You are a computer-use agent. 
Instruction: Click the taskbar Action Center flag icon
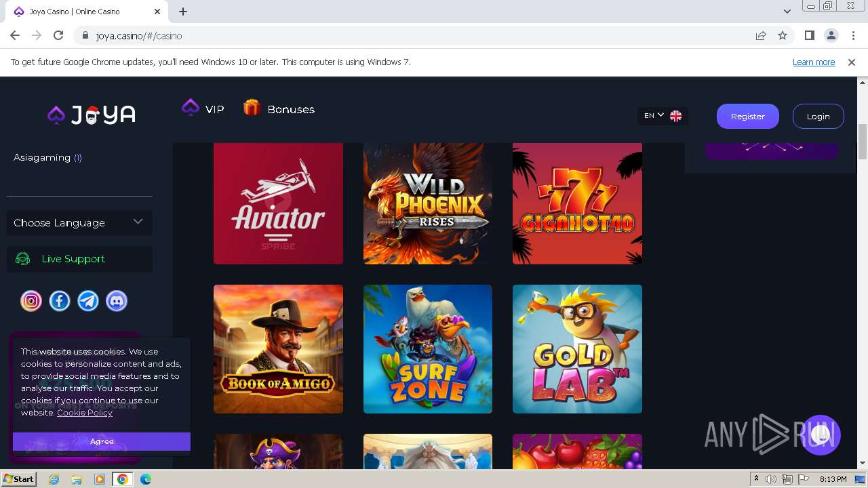pos(804,479)
